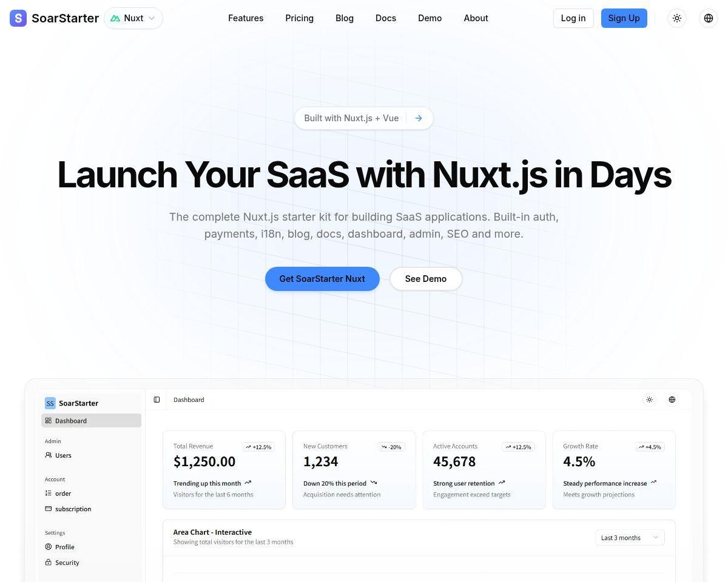This screenshot has height=582, width=728.
Task: Click the subscription card icon in sidebar
Action: (x=49, y=509)
